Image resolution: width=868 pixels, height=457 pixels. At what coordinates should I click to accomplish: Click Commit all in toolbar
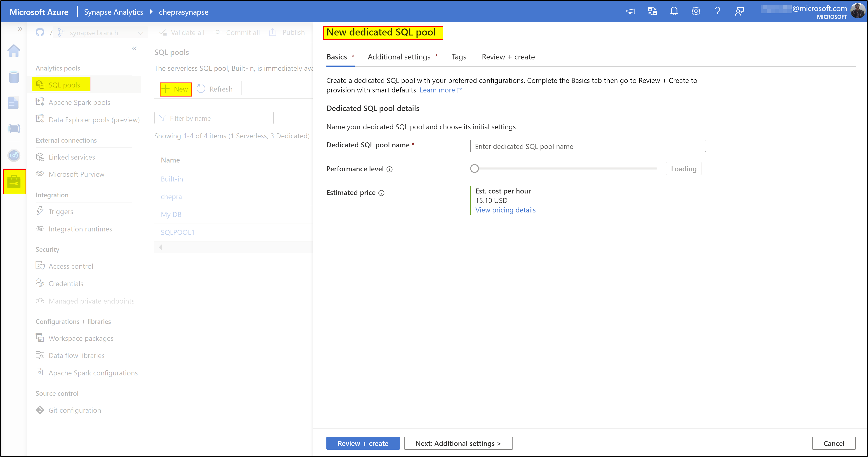pyautogui.click(x=236, y=32)
